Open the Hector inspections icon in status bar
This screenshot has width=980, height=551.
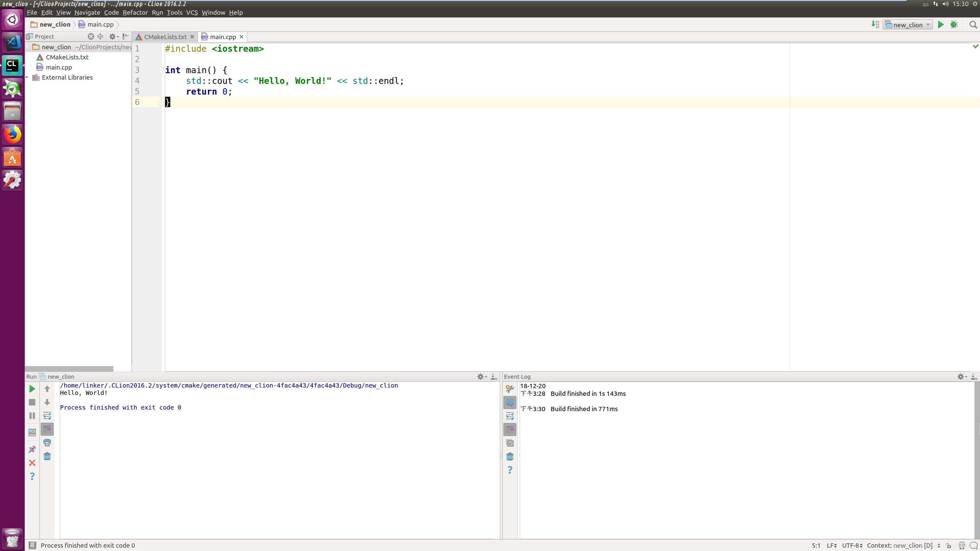point(962,545)
